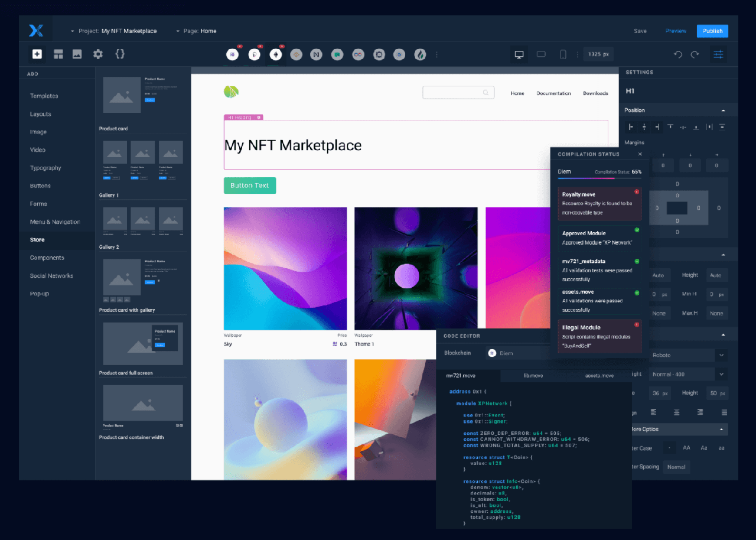The height and width of the screenshot is (540, 756).
Task: Toggle the settings sliders panel icon
Action: [x=718, y=54]
